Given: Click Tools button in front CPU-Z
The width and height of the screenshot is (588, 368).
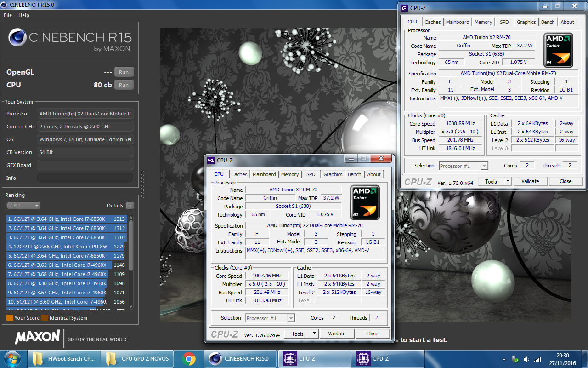Looking at the screenshot, I should [x=298, y=333].
